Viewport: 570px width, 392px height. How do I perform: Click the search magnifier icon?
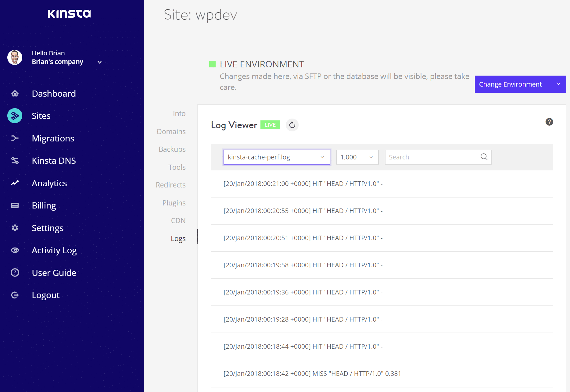click(x=484, y=157)
